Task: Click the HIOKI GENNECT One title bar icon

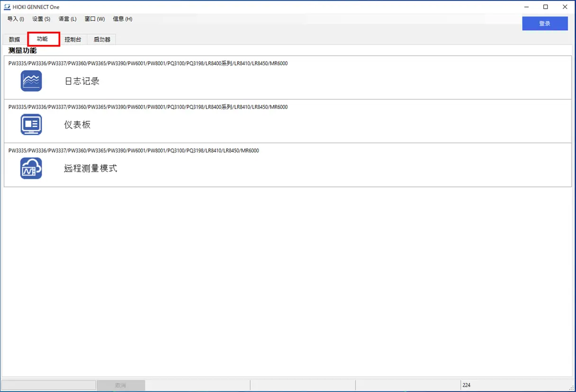Action: 7,7
